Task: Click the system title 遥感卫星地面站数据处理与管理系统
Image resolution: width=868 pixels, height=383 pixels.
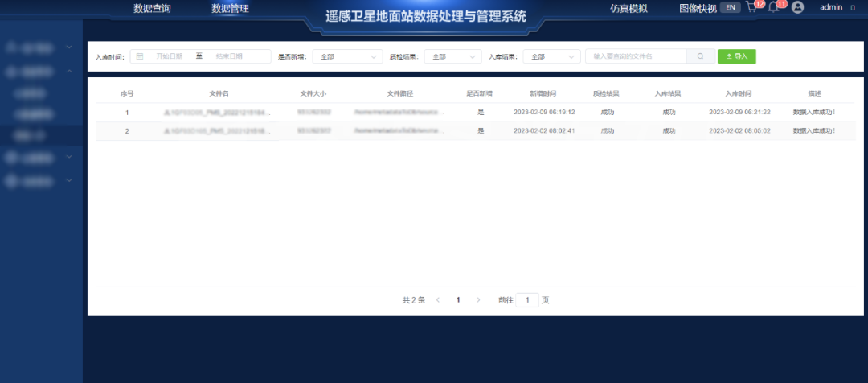Action: [426, 17]
